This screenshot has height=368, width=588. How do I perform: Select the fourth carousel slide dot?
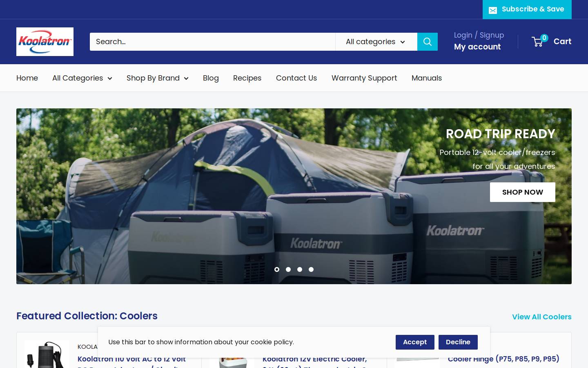tap(311, 269)
